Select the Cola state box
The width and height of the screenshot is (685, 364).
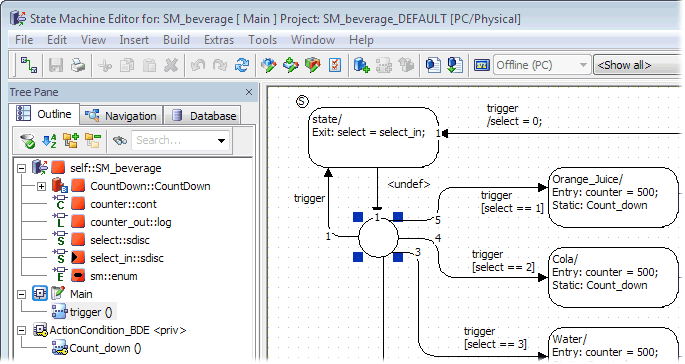613,277
